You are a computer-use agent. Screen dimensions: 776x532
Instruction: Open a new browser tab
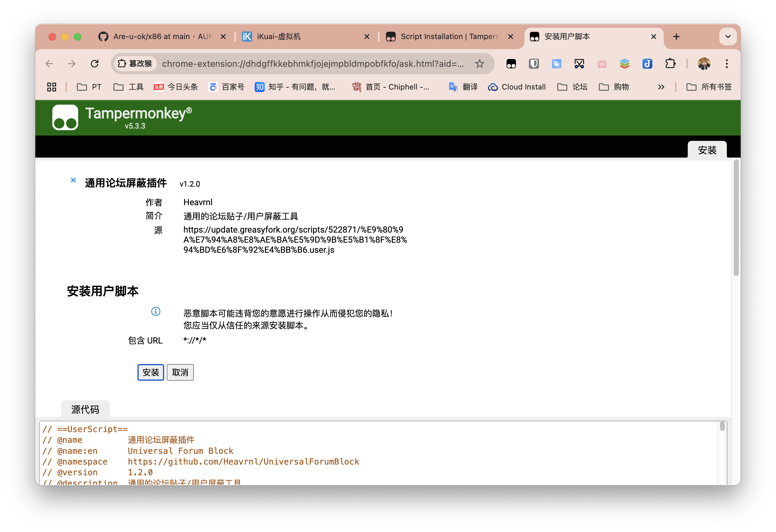coord(676,37)
